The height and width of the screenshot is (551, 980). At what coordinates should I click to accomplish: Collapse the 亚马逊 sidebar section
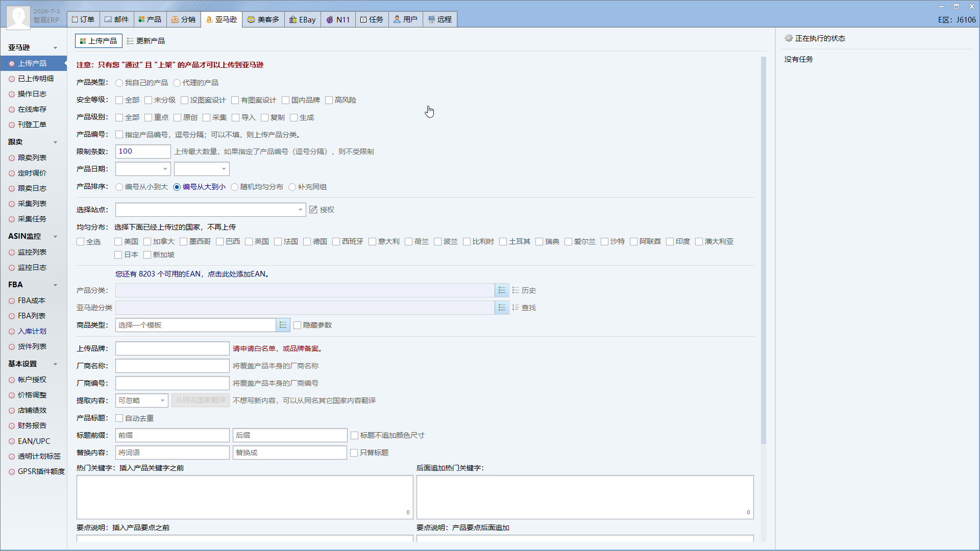tap(55, 48)
